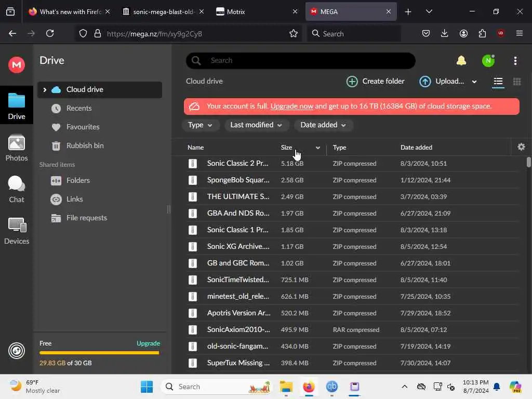Open Firefox Pocket save icon
This screenshot has width=532, height=399.
pos(426,33)
